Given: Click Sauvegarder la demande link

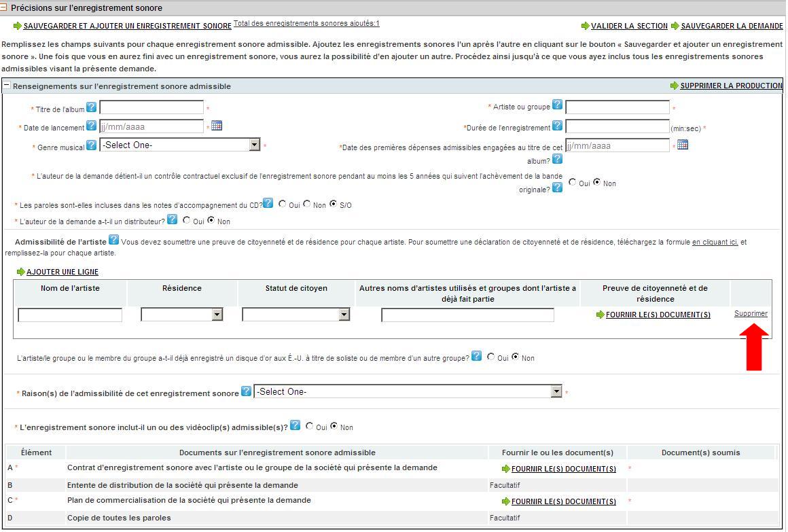Looking at the screenshot, I should [x=732, y=26].
